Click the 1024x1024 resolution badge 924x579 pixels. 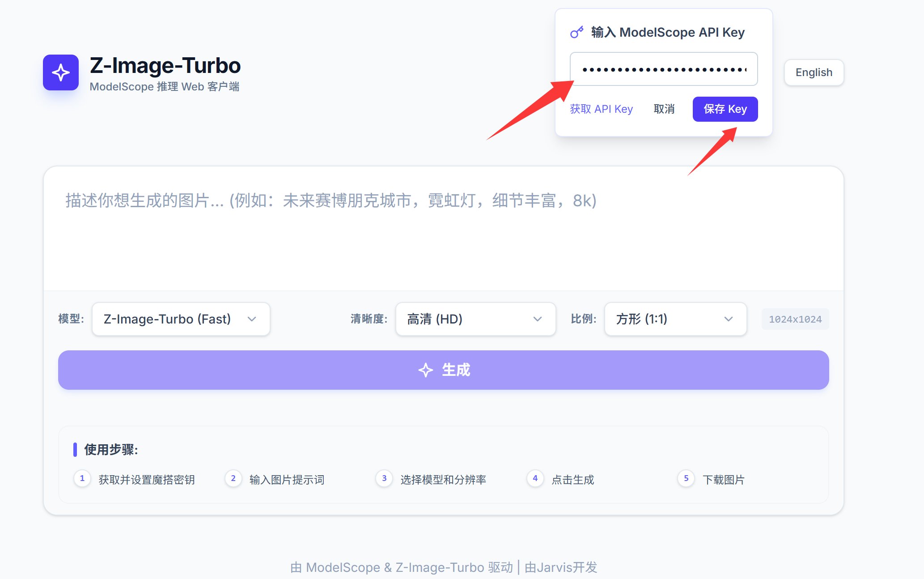click(x=795, y=319)
